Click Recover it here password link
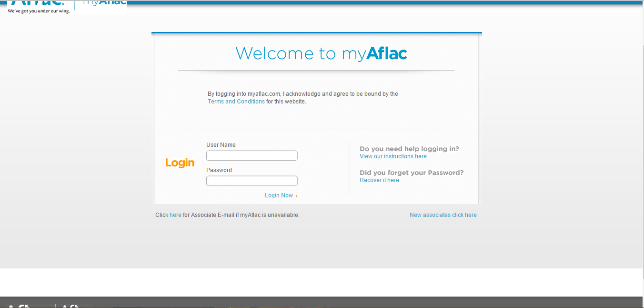644x308 pixels. pos(380,180)
